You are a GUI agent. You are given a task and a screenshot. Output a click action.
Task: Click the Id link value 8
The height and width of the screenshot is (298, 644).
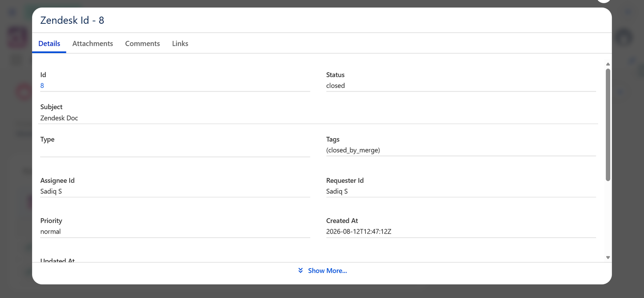click(x=42, y=85)
